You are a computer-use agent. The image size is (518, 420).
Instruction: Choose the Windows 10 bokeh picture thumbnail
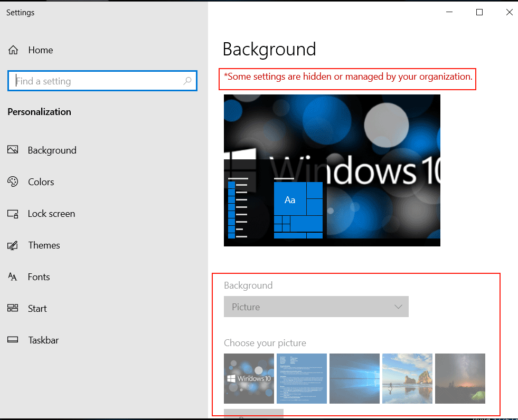coord(249,378)
